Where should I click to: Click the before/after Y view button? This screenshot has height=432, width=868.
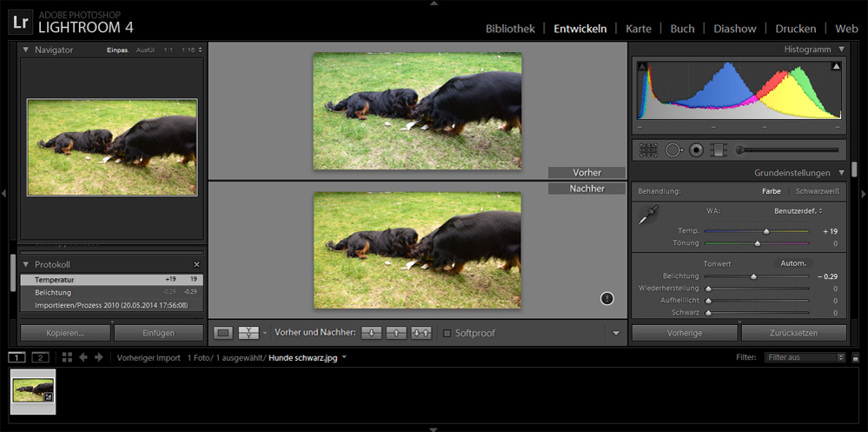tap(249, 332)
